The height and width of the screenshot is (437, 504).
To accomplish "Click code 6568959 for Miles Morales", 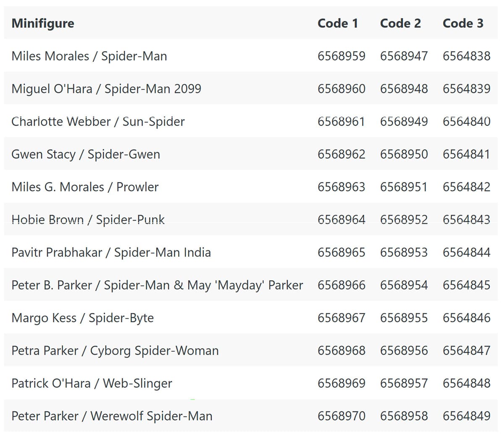I will (341, 56).
